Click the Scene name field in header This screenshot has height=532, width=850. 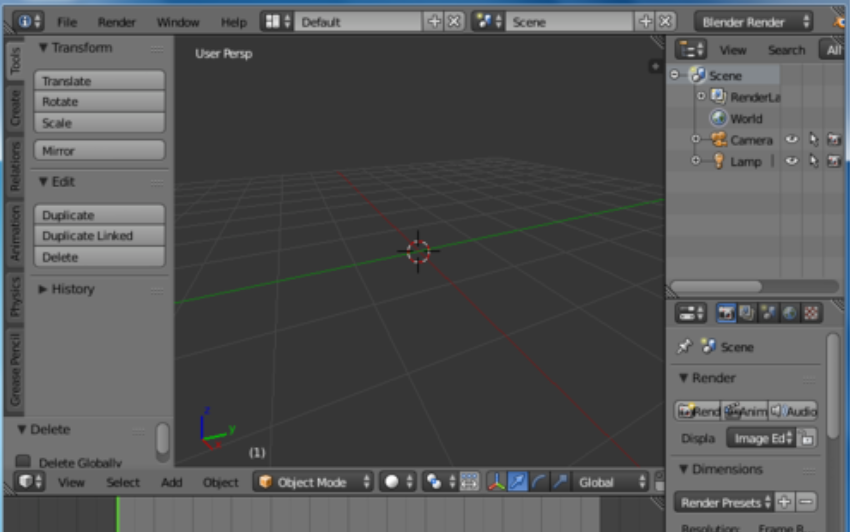pos(568,21)
